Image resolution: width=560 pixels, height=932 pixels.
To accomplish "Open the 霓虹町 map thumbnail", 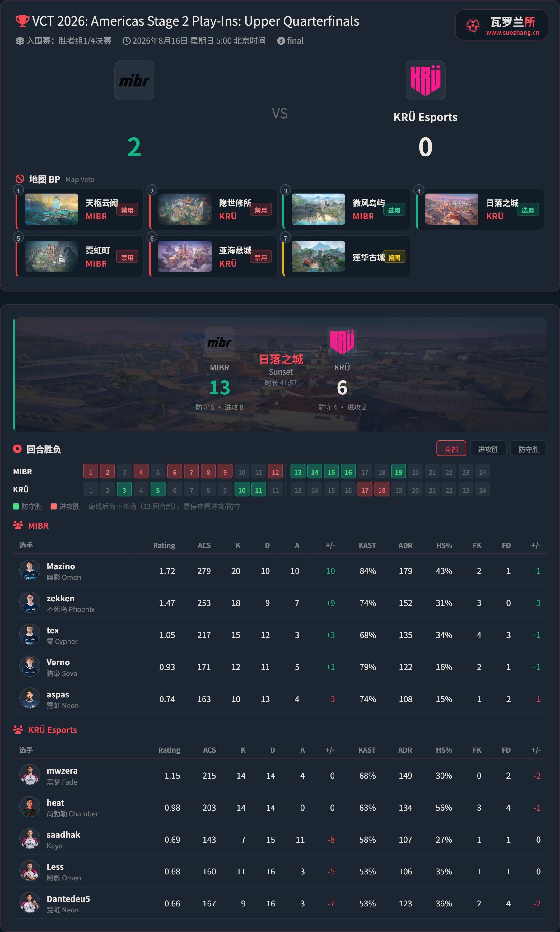I will 51,257.
